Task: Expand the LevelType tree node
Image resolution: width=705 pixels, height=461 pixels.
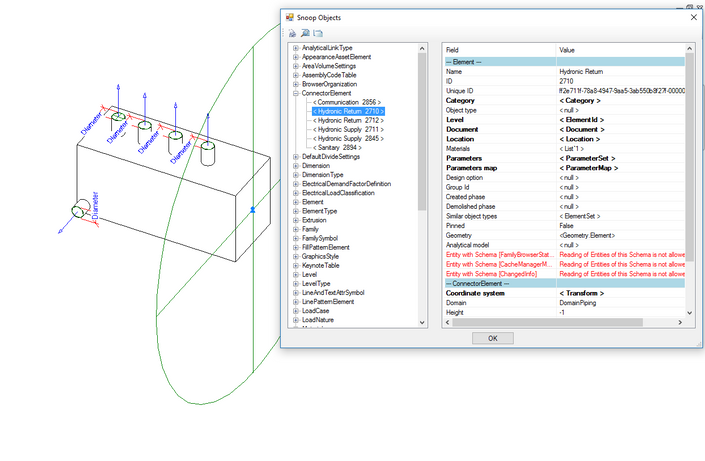Action: coord(296,284)
